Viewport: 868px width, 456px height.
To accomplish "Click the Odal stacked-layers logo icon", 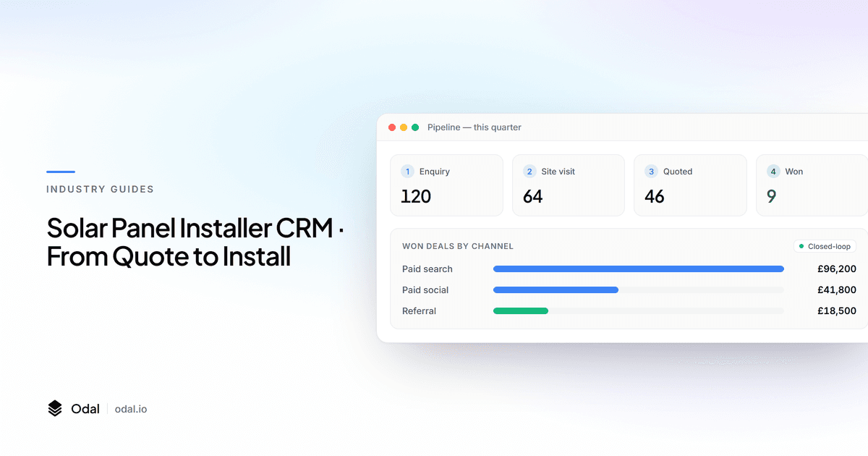I will 55,409.
